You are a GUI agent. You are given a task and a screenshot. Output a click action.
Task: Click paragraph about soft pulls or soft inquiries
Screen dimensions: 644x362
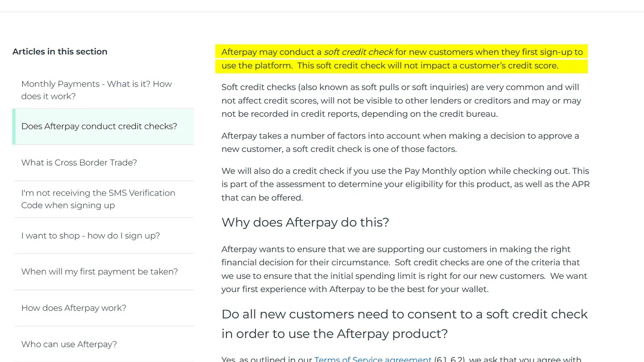tap(401, 100)
